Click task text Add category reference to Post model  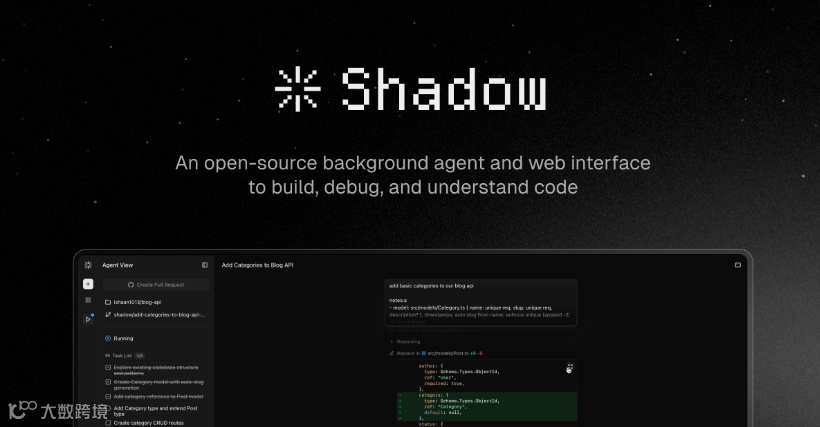point(158,397)
